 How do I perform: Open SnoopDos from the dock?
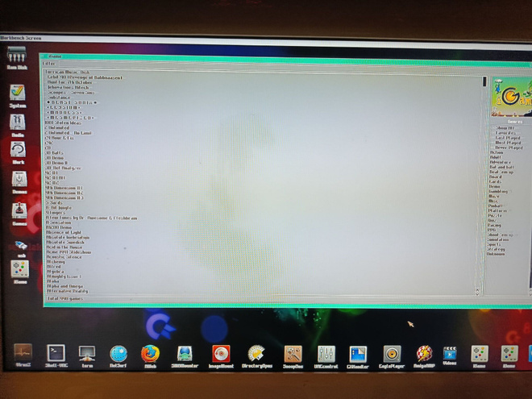(293, 356)
